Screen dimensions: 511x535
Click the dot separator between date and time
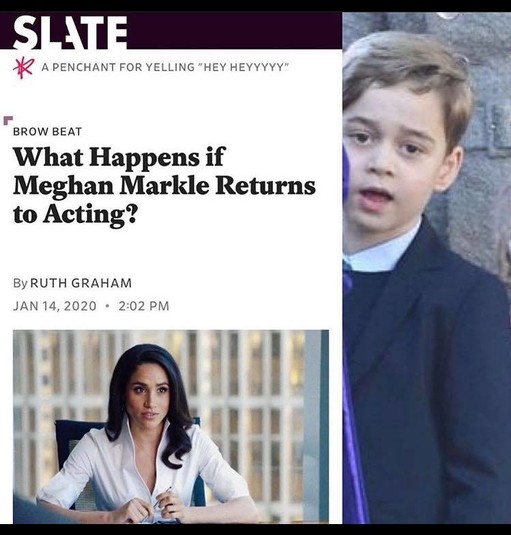click(107, 306)
